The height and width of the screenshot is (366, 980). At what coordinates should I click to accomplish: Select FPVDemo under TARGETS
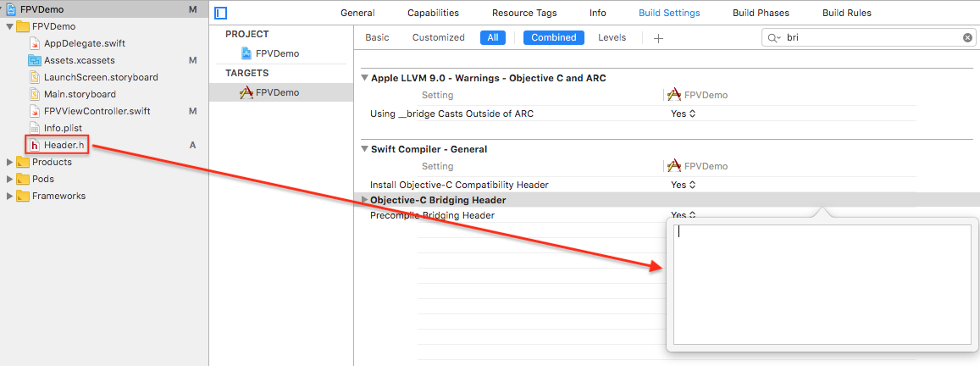pos(278,92)
